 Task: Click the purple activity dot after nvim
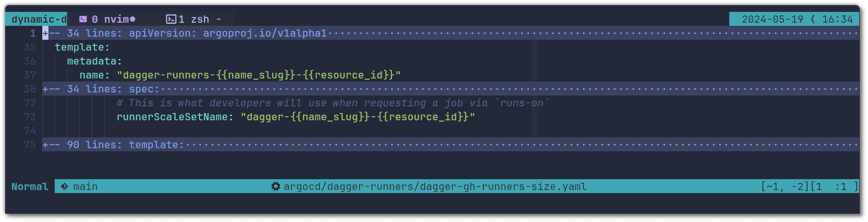coord(133,19)
